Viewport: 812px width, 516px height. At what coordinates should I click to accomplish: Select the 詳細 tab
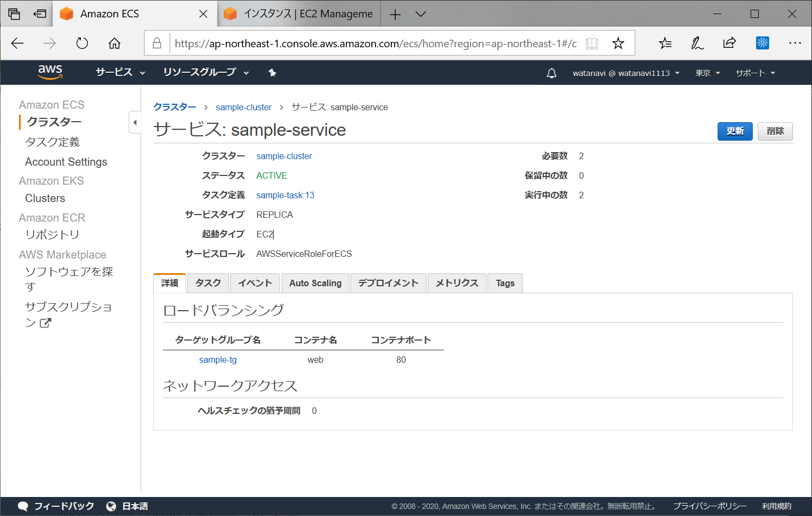(x=170, y=283)
